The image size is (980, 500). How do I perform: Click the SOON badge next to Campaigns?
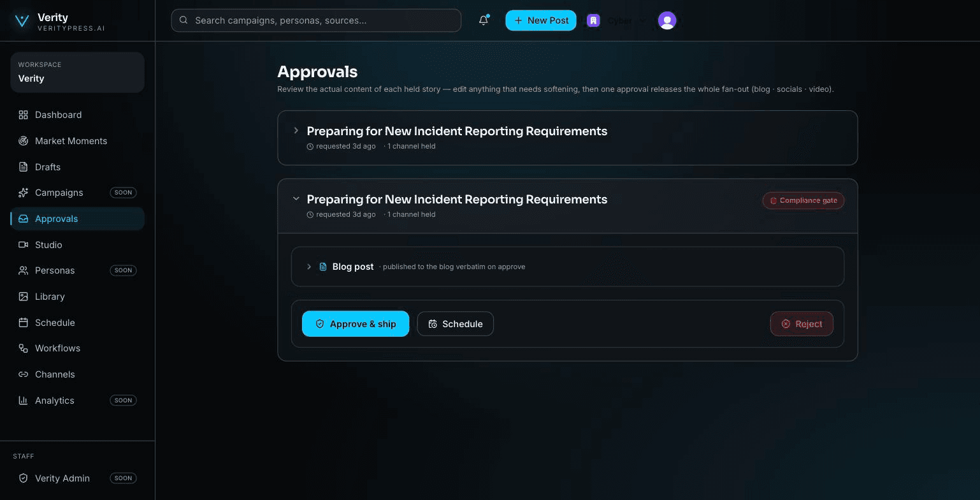tap(124, 193)
